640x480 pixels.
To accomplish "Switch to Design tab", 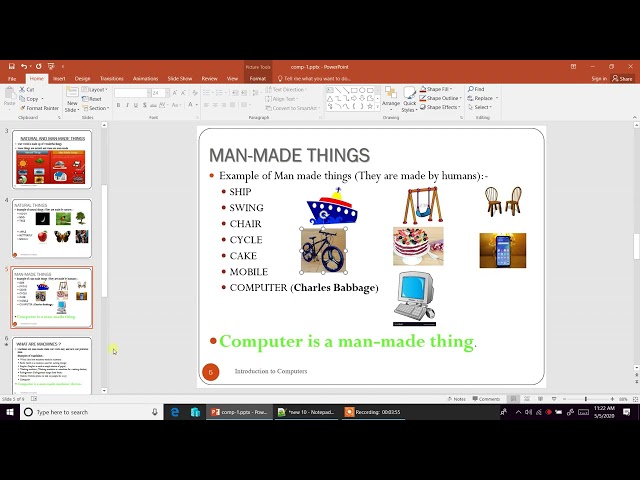I will 82,78.
